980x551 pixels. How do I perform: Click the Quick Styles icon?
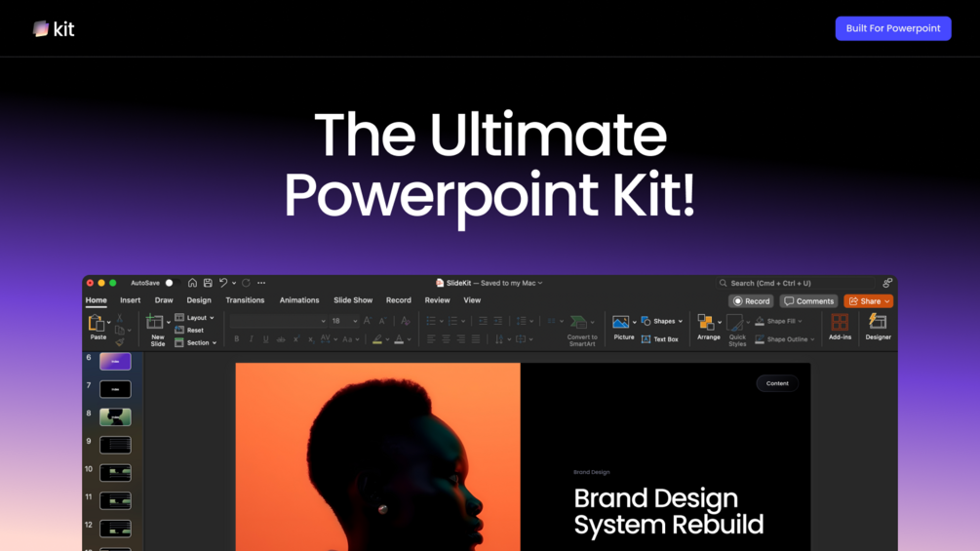tap(735, 323)
